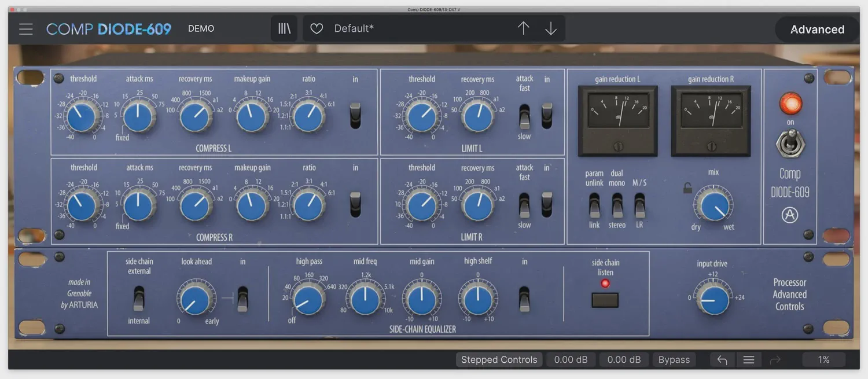The width and height of the screenshot is (868, 379).
Task: Switch the M/S to LR toggle
Action: 639,205
